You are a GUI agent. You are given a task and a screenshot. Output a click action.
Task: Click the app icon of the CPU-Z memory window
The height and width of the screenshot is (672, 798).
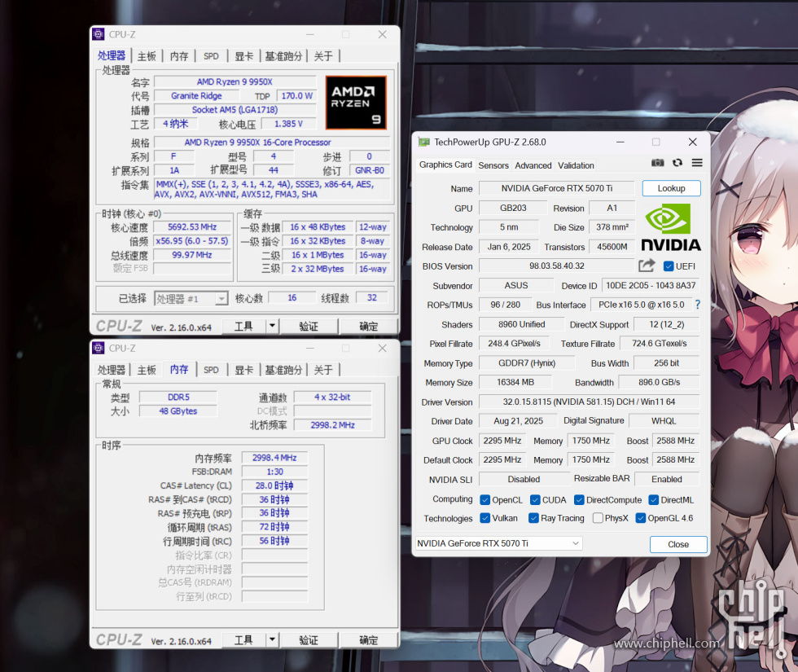pyautogui.click(x=99, y=348)
